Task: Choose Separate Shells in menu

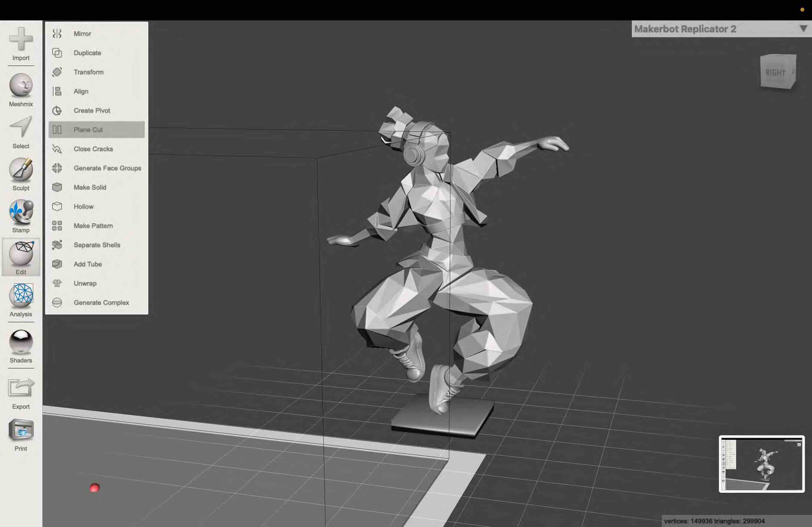Action: click(x=97, y=245)
